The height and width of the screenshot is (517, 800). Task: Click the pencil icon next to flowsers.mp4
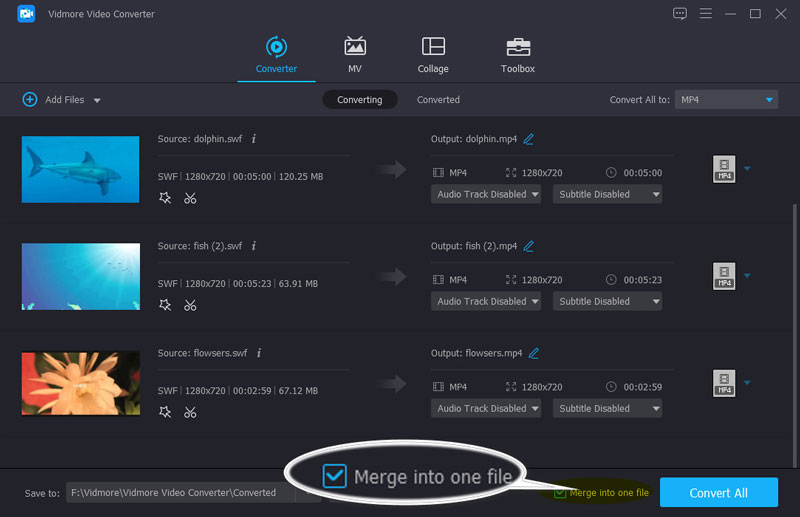coord(534,353)
